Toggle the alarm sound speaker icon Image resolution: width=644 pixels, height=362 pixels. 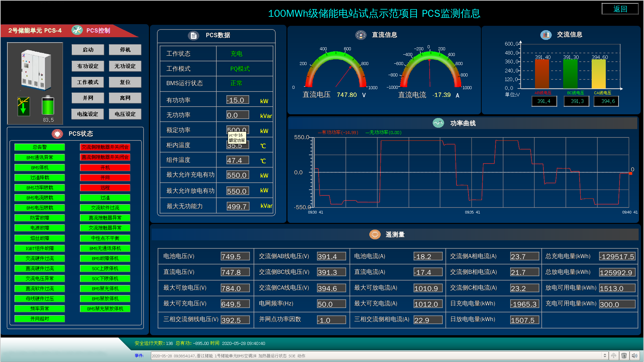[634, 356]
